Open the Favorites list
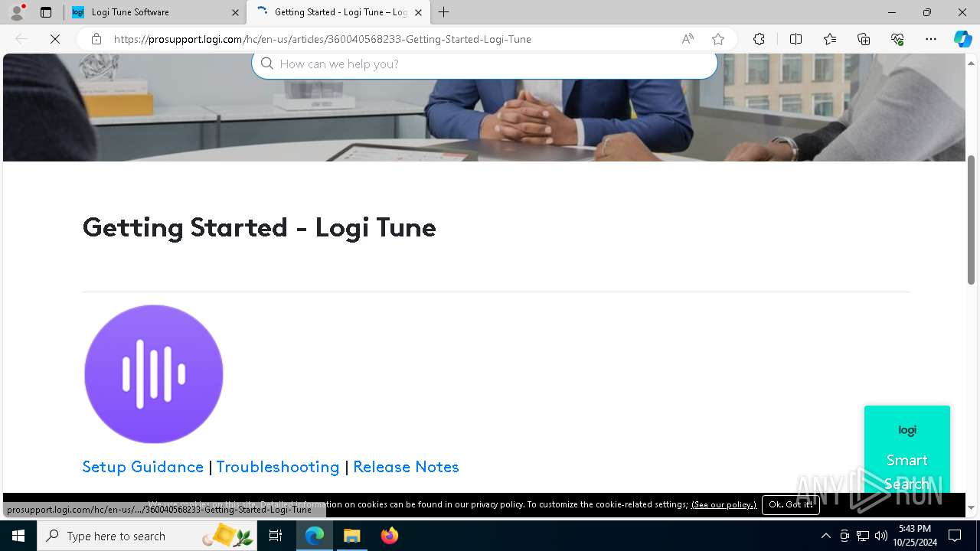980x551 pixels. [x=830, y=39]
